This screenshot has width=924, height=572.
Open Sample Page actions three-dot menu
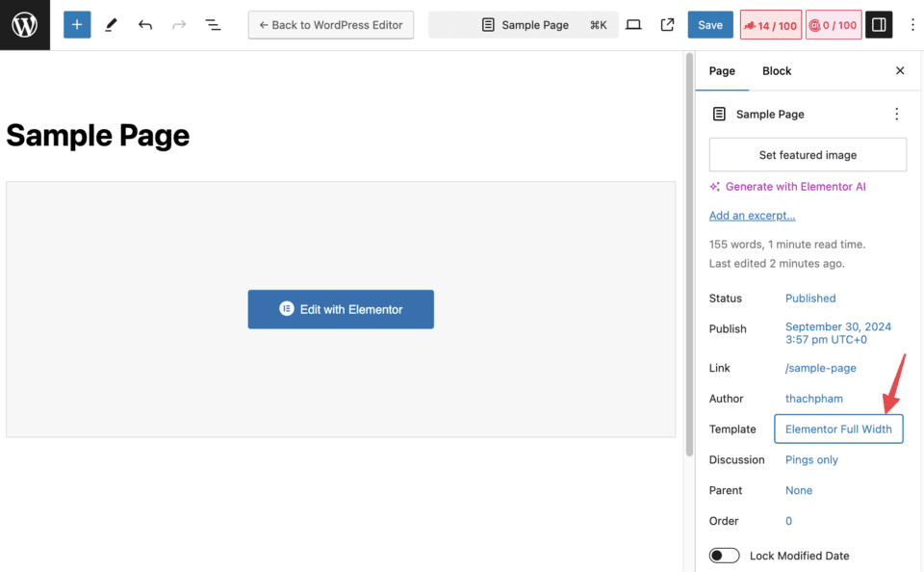point(896,115)
